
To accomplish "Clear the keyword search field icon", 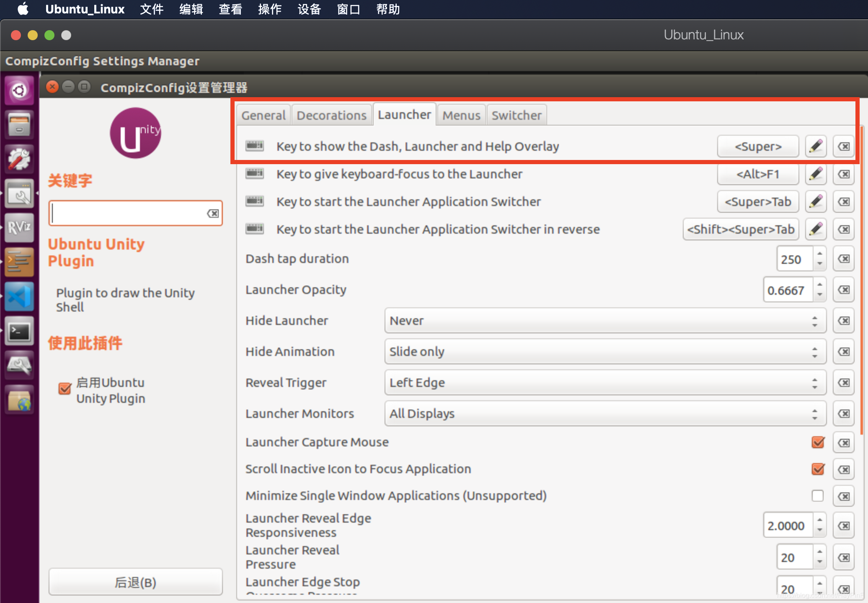I will coord(213,214).
